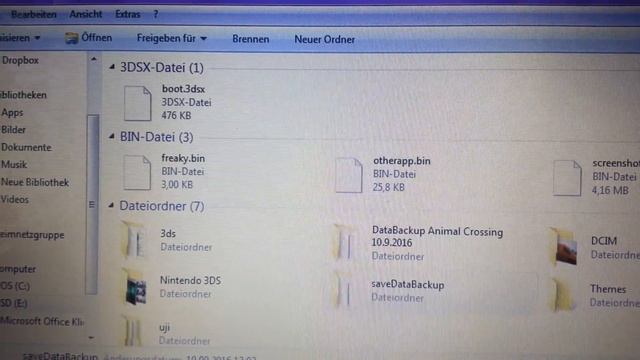Click the Brennen toolbar button
This screenshot has height=360, width=640.
251,39
